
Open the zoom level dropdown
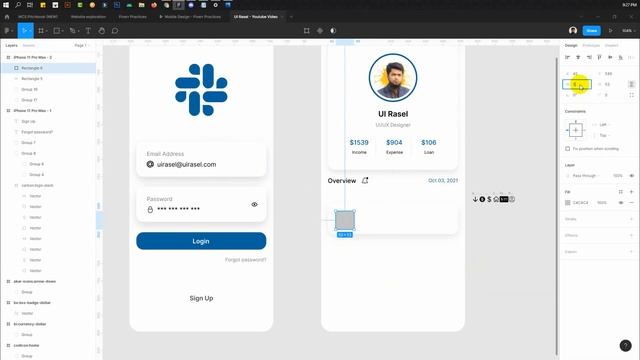pyautogui.click(x=629, y=31)
